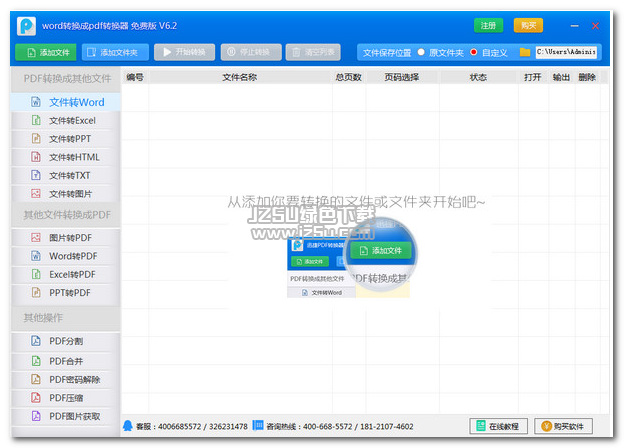
Task: Click the 文件名称 column header
Action: [240, 77]
